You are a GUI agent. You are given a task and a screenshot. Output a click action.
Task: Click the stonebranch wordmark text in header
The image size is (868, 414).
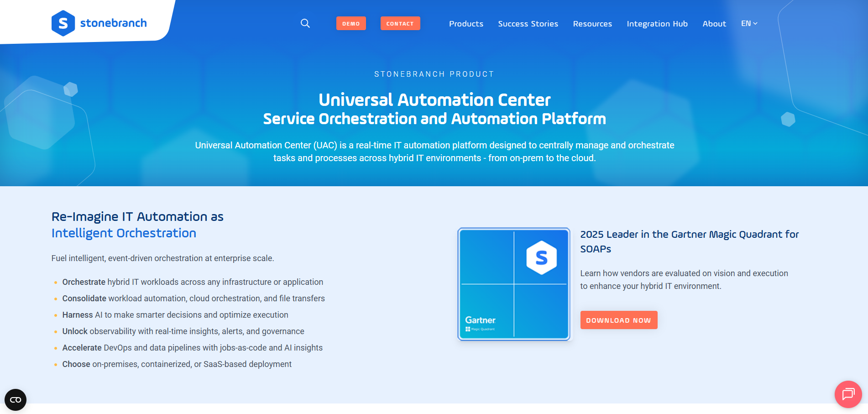(114, 23)
